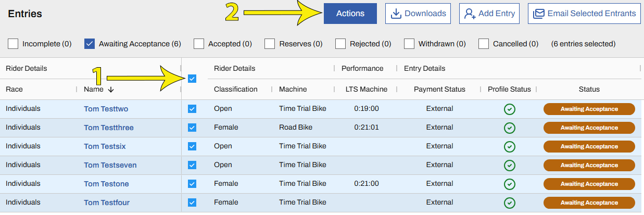Tick the Withdrawn filter checkbox
Image resolution: width=644 pixels, height=215 pixels.
click(409, 44)
